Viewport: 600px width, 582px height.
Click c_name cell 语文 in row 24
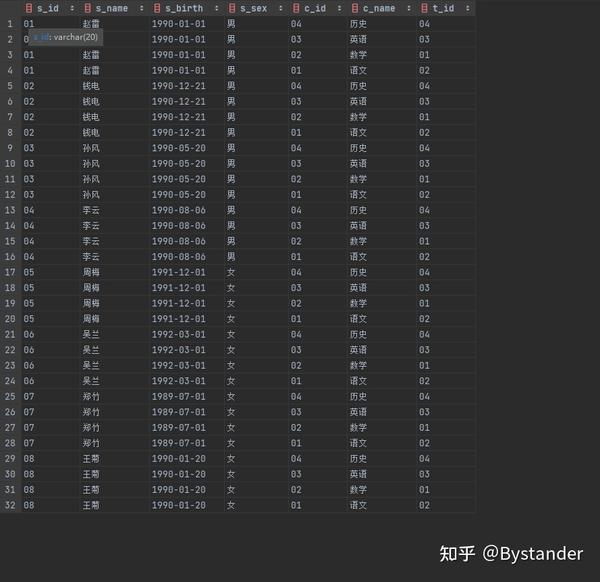(x=358, y=381)
